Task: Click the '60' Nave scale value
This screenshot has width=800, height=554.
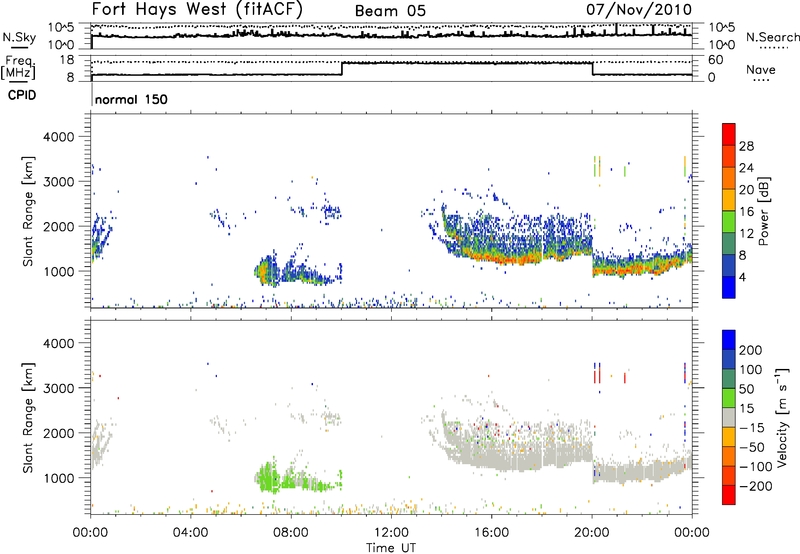Action: point(716,60)
